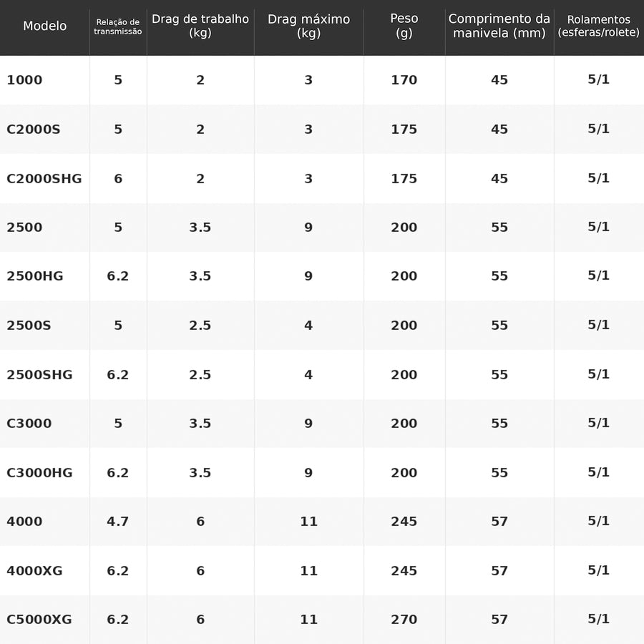The height and width of the screenshot is (644, 644).
Task: Click the Rolamentos (esferas/rolete) header
Action: click(598, 26)
